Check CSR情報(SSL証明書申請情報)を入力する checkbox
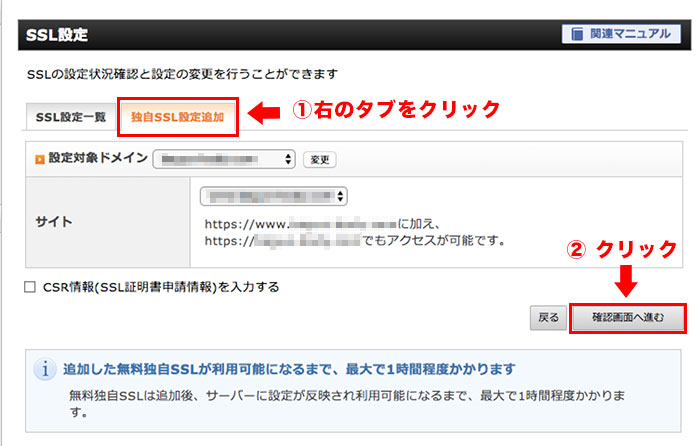This screenshot has height=446, width=700. tap(30, 287)
